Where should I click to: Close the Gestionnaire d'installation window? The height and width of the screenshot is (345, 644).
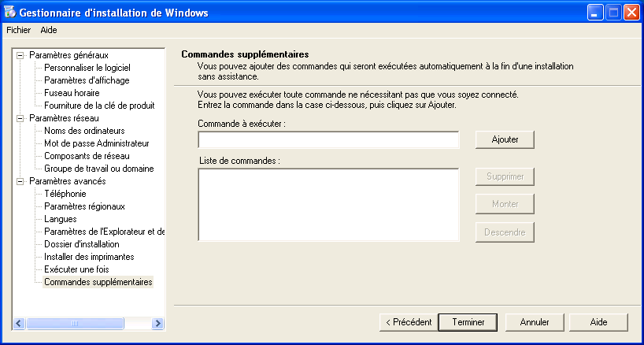[631, 13]
